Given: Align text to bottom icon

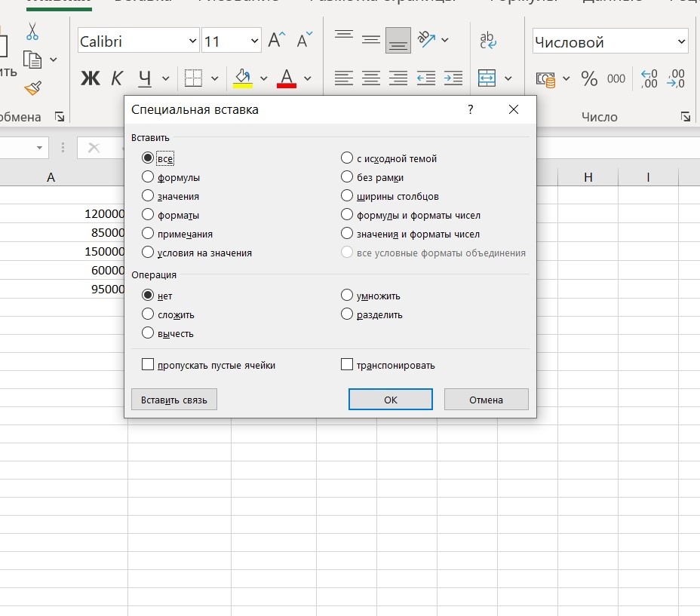Looking at the screenshot, I should pyautogui.click(x=398, y=40).
